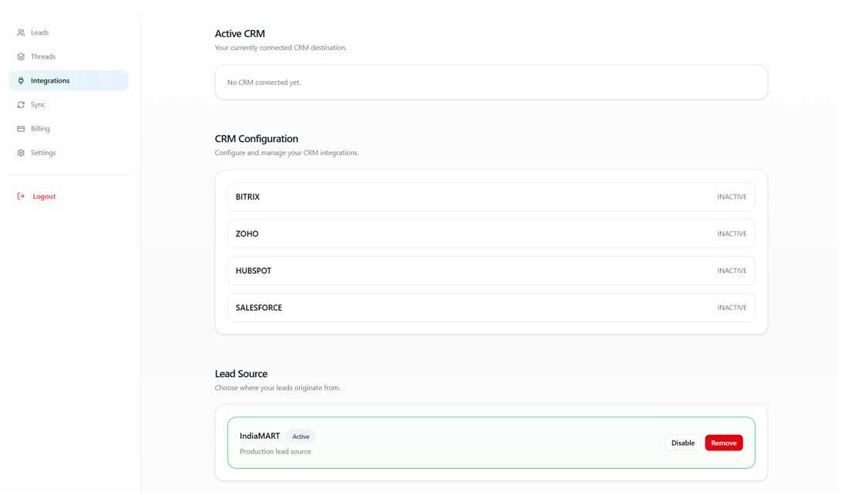Click 'No CRM connected yet.' text
The height and width of the screenshot is (495, 868).
[x=264, y=82]
